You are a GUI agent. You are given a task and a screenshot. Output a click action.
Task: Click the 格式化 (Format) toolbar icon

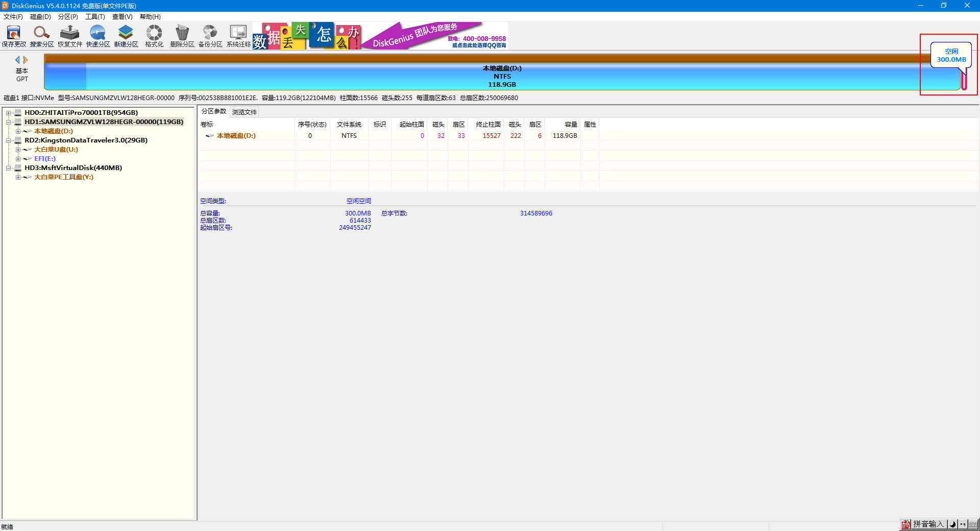pyautogui.click(x=154, y=36)
